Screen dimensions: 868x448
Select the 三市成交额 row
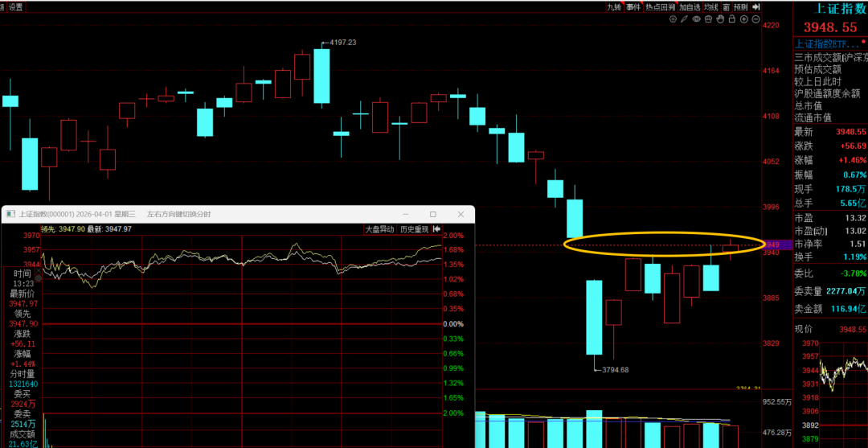830,57
